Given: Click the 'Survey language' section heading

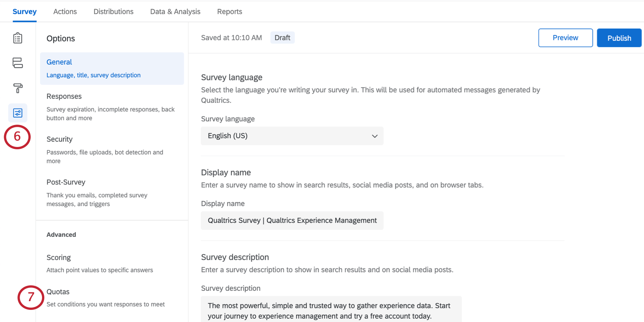Looking at the screenshot, I should click(232, 77).
